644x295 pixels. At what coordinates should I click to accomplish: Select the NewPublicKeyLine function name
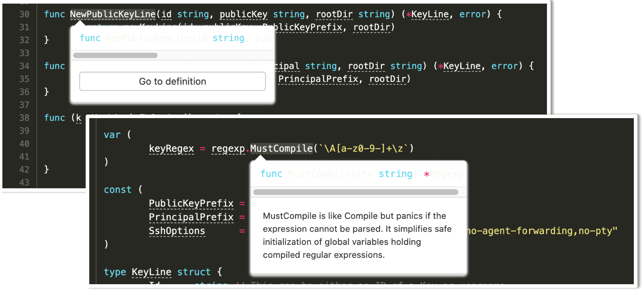[x=112, y=14]
